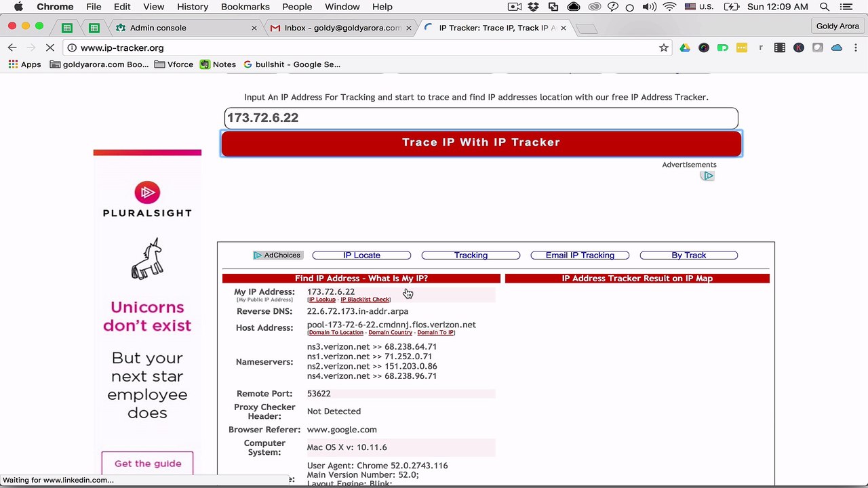Open the Notes bookmark
The height and width of the screenshot is (488, 868).
218,64
